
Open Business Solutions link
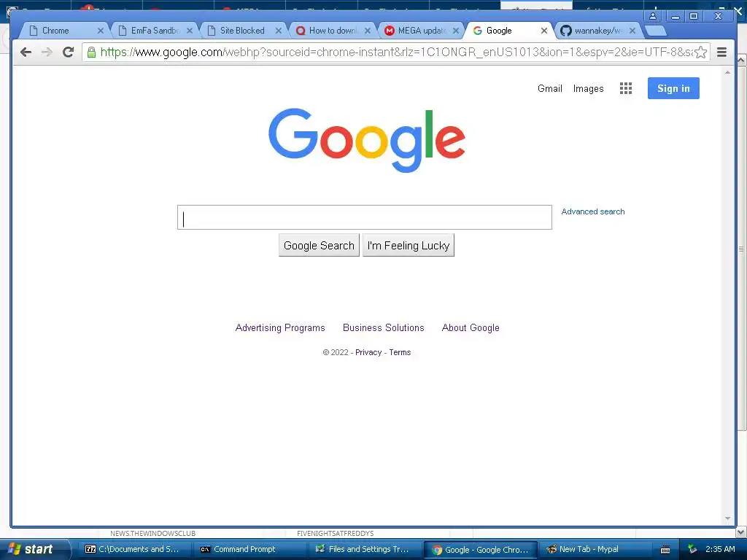point(384,327)
